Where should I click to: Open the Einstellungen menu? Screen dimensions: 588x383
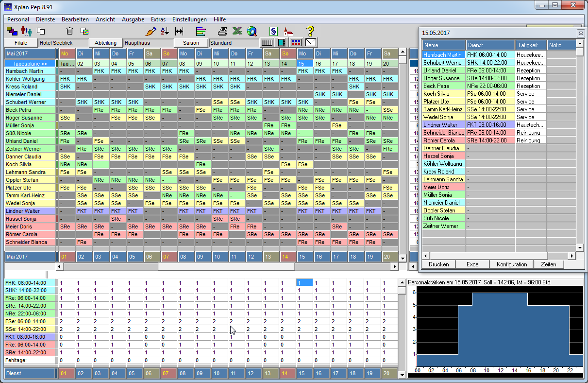pyautogui.click(x=189, y=19)
